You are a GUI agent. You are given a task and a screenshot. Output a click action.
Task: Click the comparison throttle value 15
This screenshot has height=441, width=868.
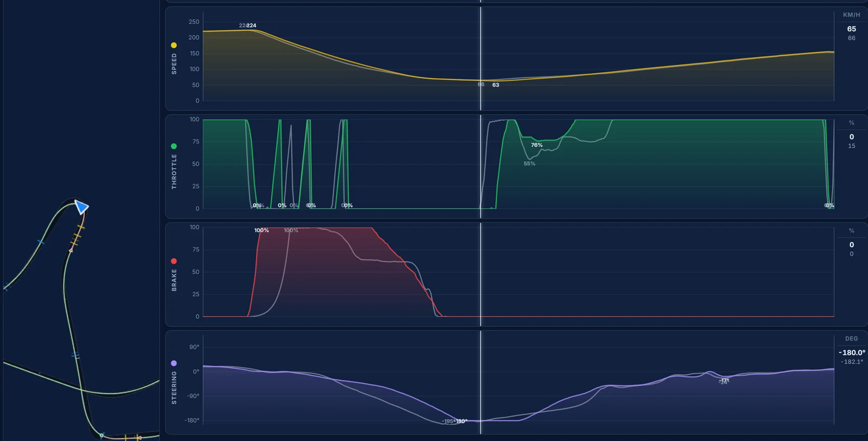click(x=852, y=146)
